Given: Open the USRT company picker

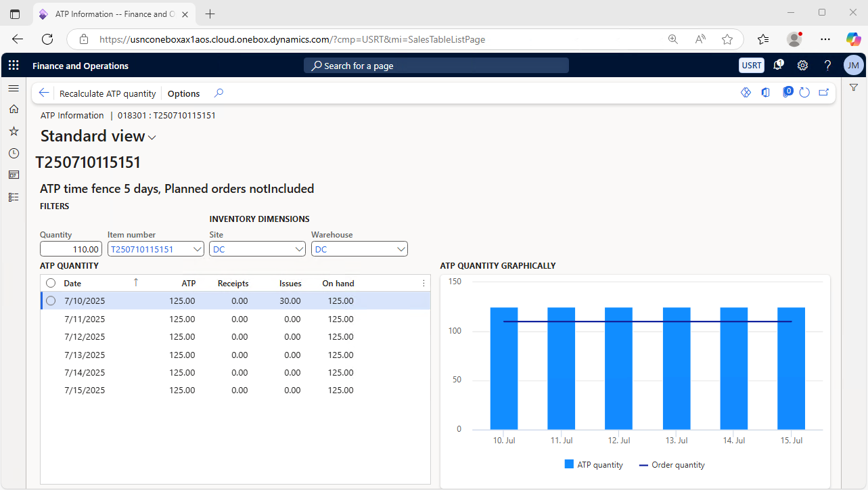Looking at the screenshot, I should [x=751, y=66].
